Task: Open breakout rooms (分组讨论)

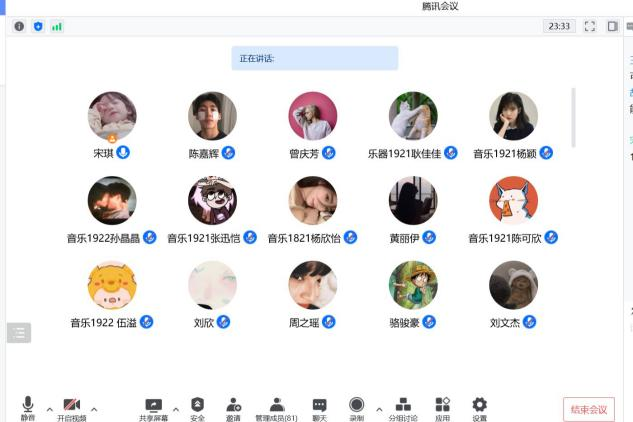Action: pos(403,409)
